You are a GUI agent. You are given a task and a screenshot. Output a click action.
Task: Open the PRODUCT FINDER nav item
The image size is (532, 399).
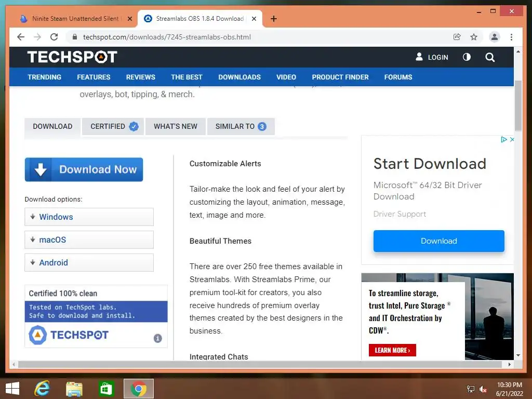[x=340, y=77]
